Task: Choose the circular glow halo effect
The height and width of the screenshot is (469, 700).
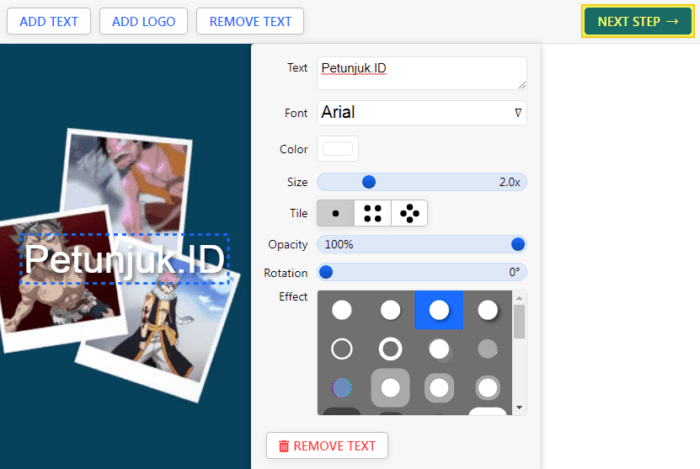Action: tap(488, 388)
